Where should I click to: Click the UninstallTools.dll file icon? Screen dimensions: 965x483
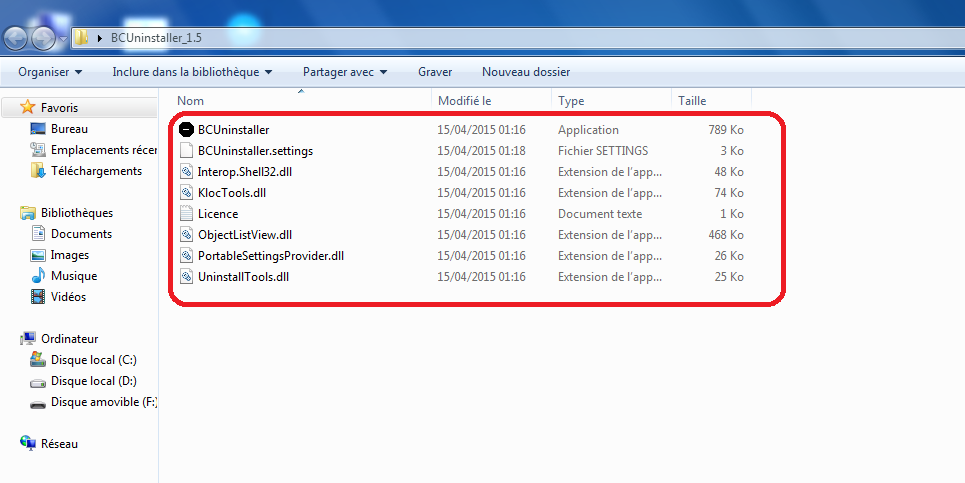pos(186,277)
